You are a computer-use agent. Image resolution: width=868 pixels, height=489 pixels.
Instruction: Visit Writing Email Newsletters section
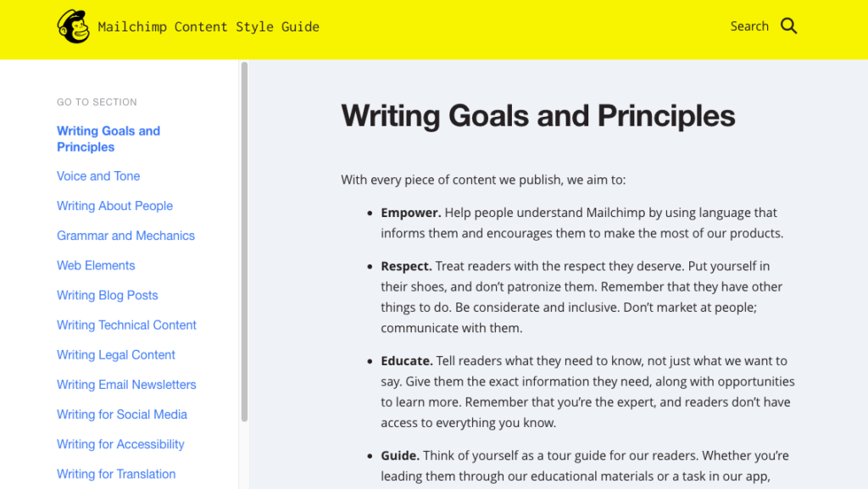point(126,385)
